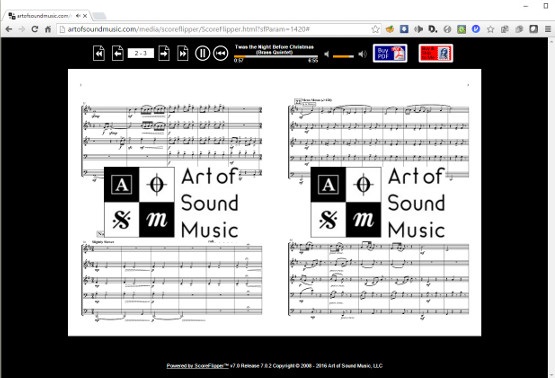
Task: Open the Chrome hamburger menu
Action: click(548, 29)
